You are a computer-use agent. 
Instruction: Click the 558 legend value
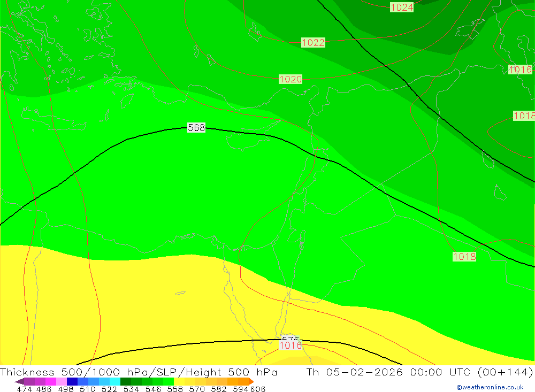pos(175,389)
